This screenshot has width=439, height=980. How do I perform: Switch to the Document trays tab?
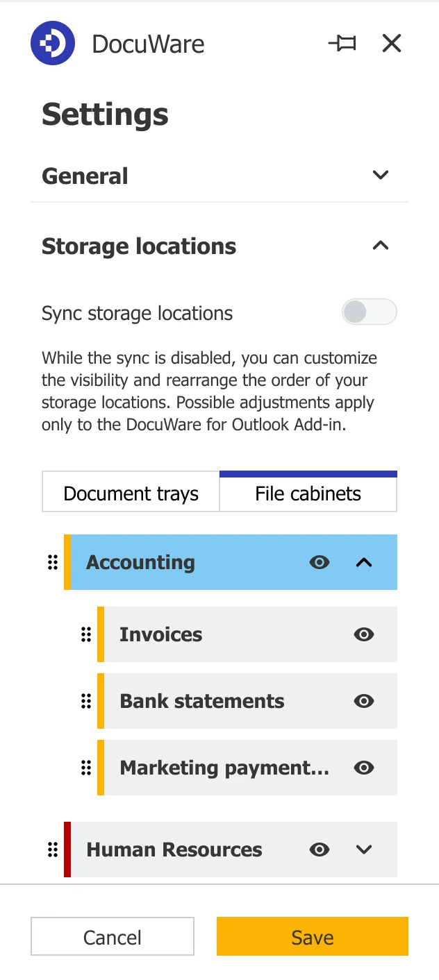130,492
